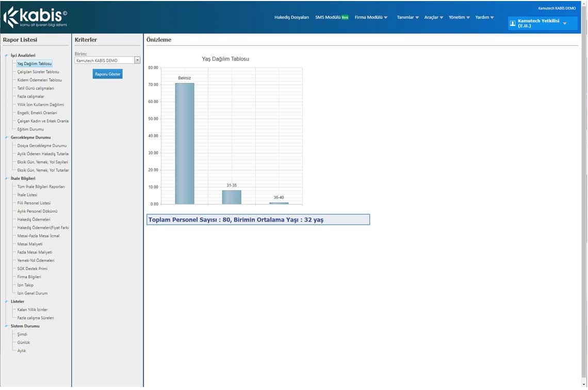Select Aylık Ödenen Hakediş Tutarları report
Viewport: 588px width, 390px height.
pyautogui.click(x=43, y=154)
